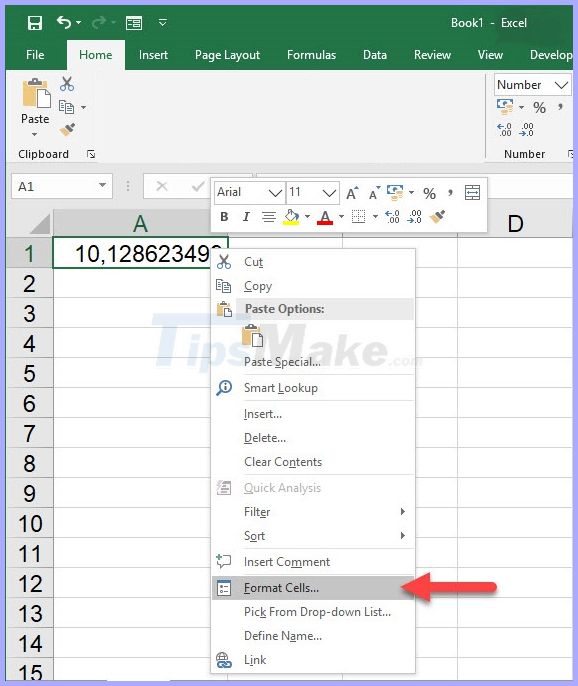Open the font size 11 dropdown

(329, 192)
